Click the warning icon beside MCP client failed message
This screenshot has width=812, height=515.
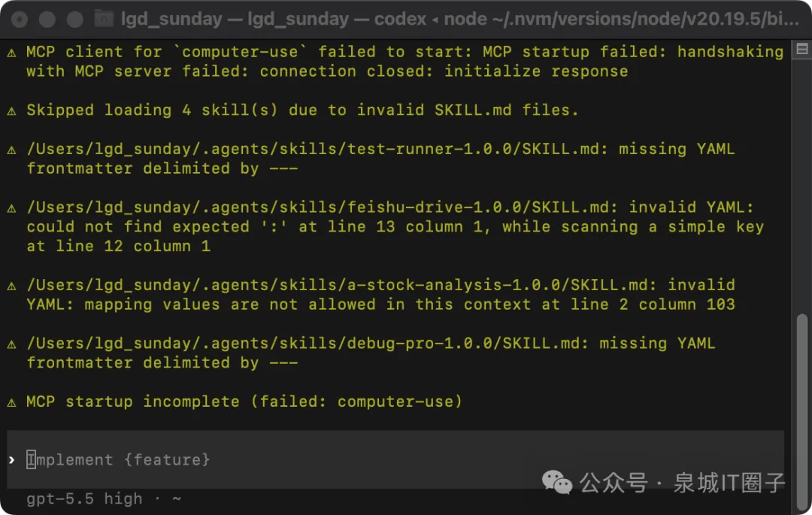point(11,53)
